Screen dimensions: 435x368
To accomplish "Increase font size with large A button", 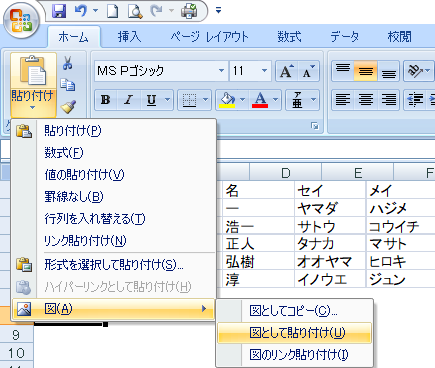I will (286, 71).
